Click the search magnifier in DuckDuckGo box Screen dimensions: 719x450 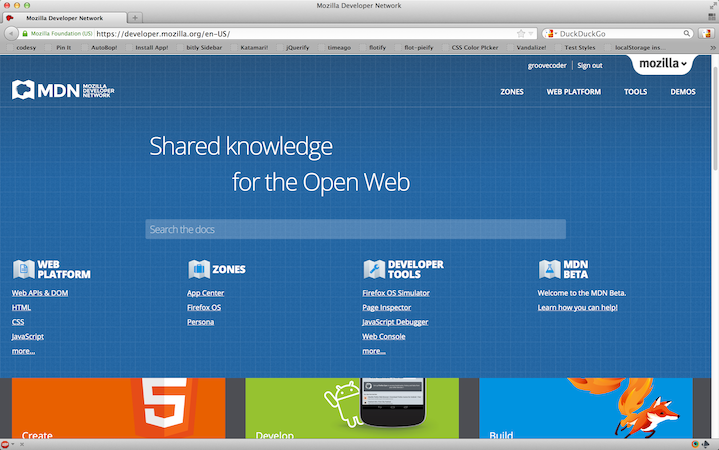coord(686,33)
